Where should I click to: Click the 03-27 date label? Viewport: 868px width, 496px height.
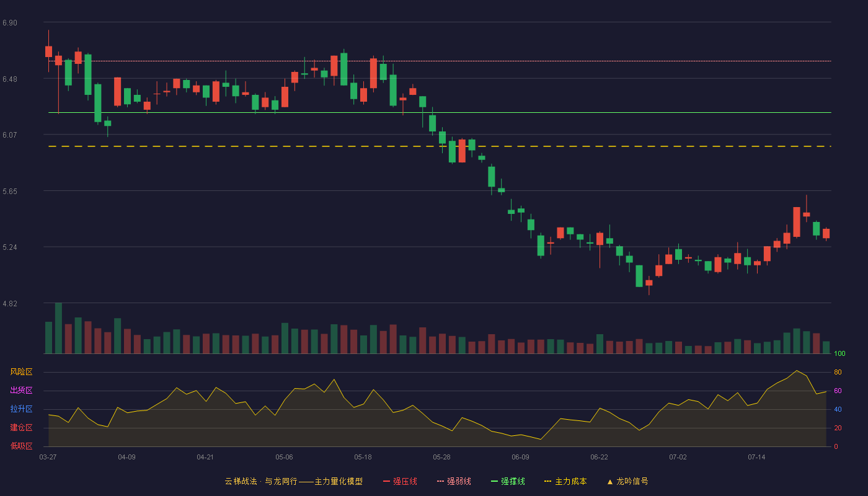pyautogui.click(x=48, y=457)
